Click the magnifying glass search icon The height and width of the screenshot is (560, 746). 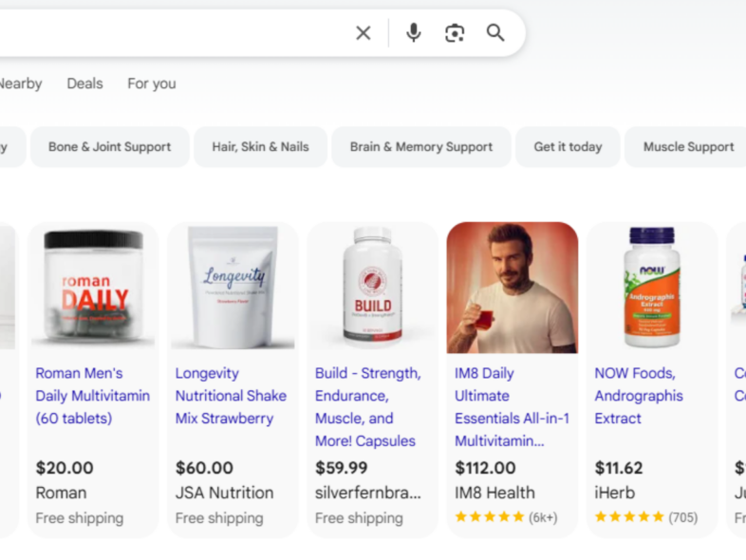(495, 33)
